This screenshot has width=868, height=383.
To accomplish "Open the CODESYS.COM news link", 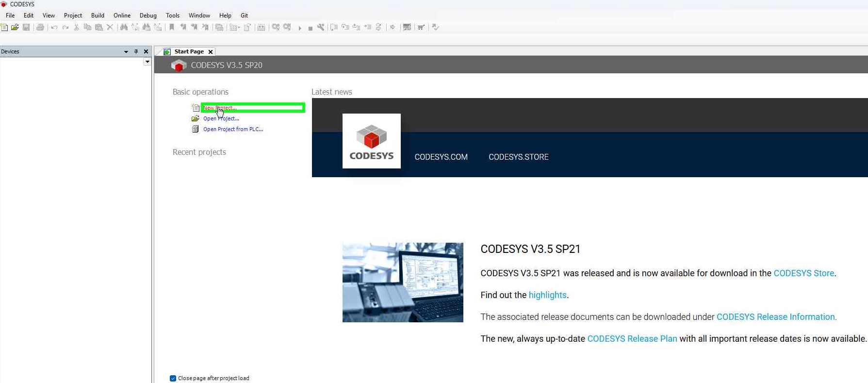I will click(441, 157).
